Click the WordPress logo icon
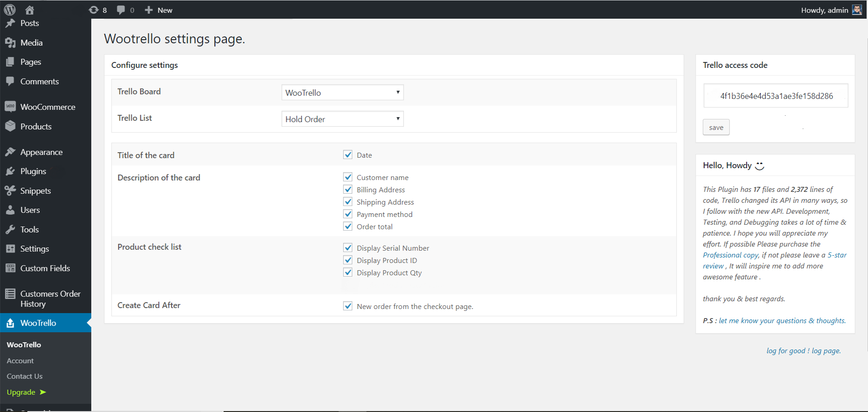Screen dimensions: 868x412 (10, 10)
